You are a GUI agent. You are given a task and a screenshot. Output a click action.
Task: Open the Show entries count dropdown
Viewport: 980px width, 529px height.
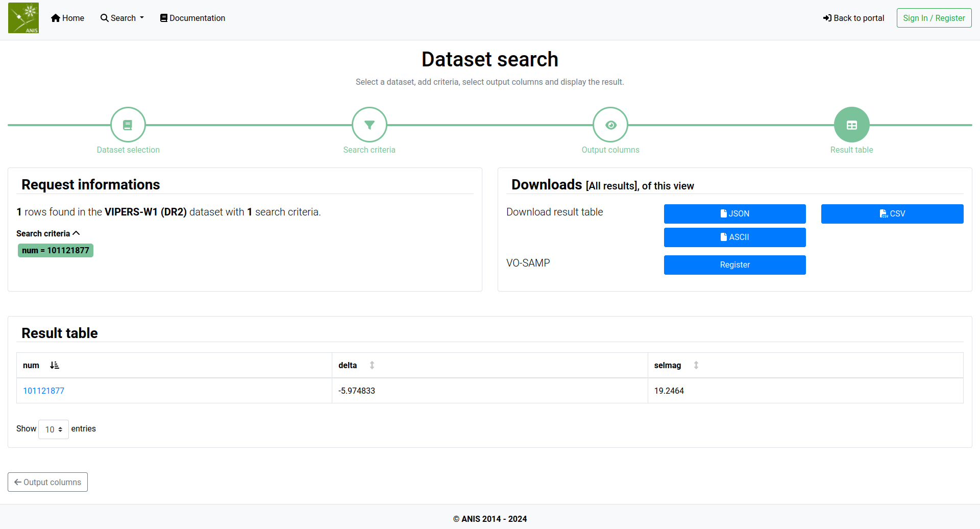click(54, 429)
